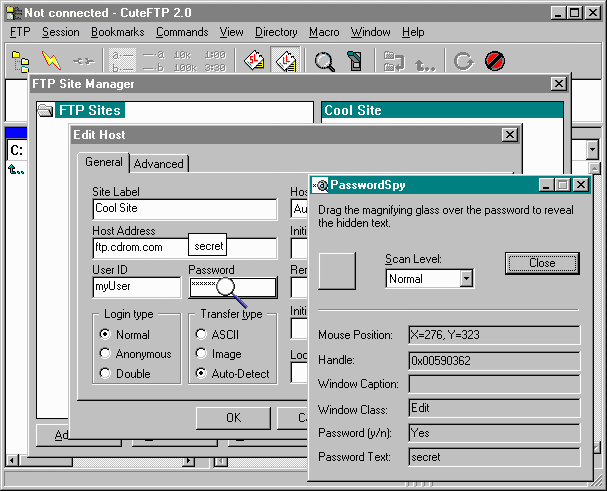Click the Password Text field showing secret
The height and width of the screenshot is (491, 607).
[494, 457]
